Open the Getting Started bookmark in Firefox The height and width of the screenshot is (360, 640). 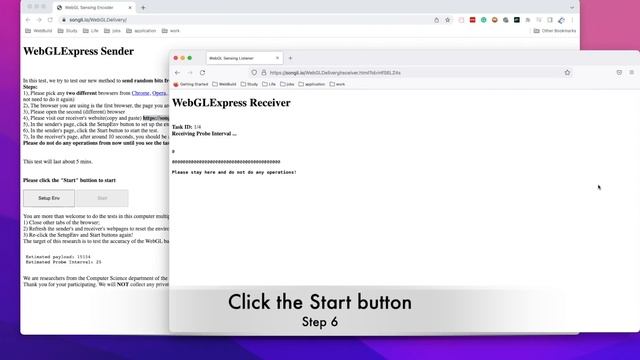click(x=191, y=84)
